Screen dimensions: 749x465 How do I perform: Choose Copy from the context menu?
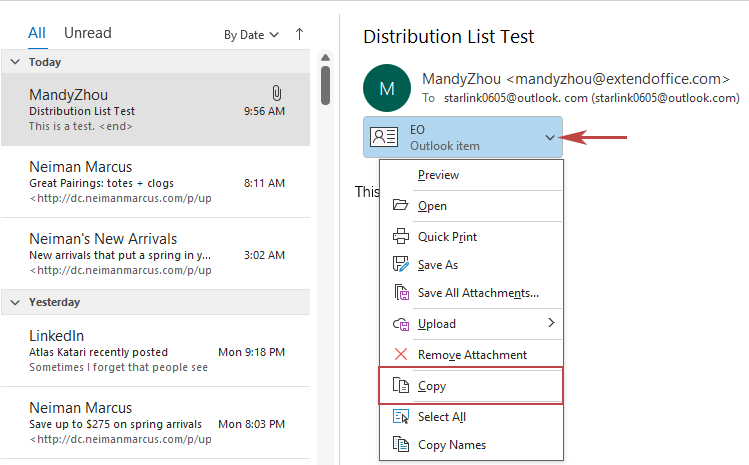pos(432,386)
